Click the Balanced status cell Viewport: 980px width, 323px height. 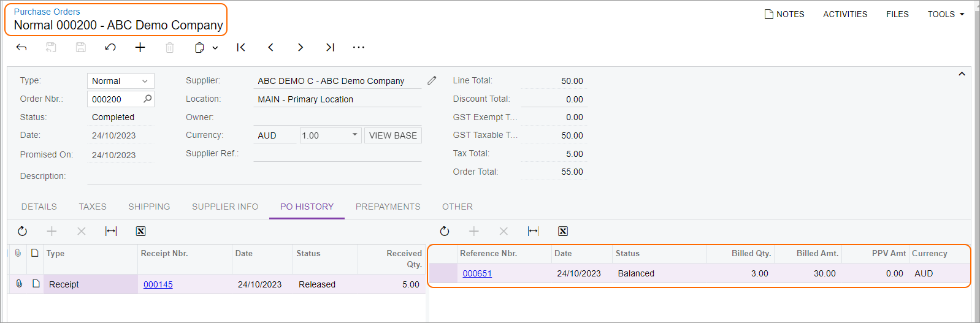coord(659,273)
